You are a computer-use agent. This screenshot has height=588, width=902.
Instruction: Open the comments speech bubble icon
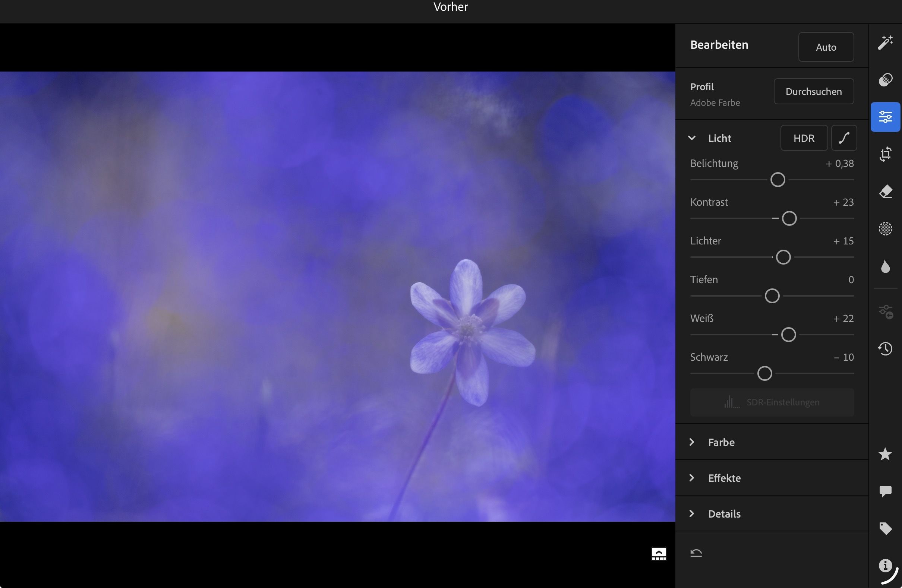click(885, 491)
